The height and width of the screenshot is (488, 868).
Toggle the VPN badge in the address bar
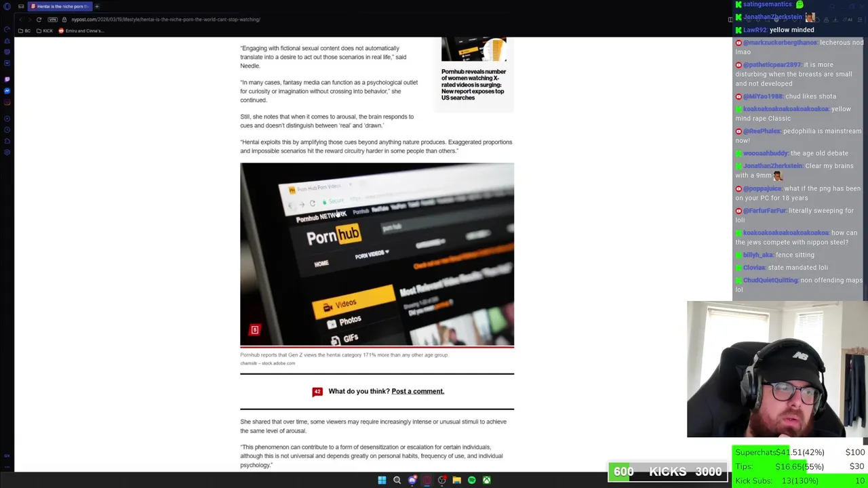(x=54, y=19)
